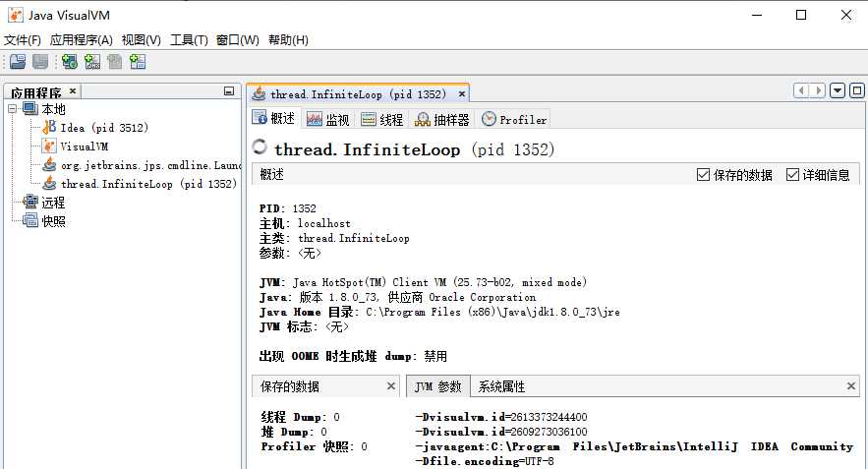Click the 堆 Dump count label
The width and height of the screenshot is (868, 469).
pyautogui.click(x=294, y=432)
